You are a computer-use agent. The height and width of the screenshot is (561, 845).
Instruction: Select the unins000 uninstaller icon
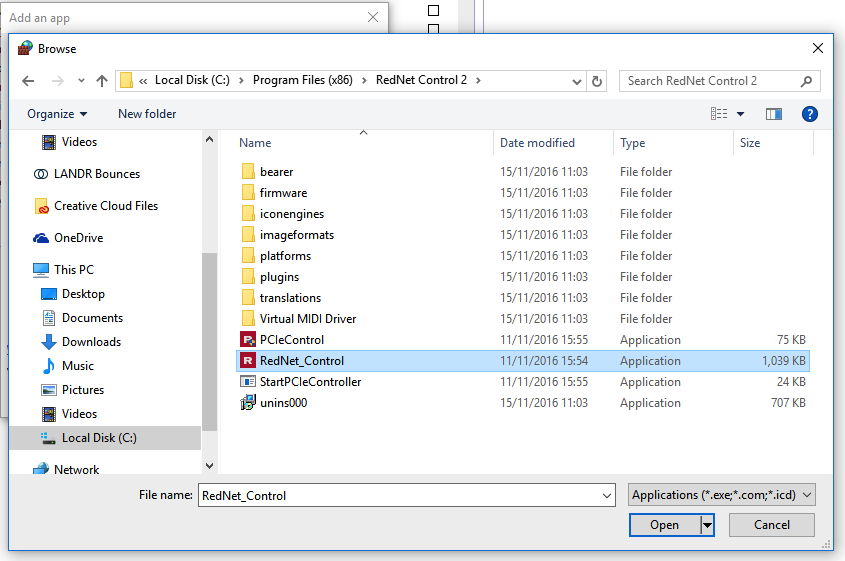[x=248, y=403]
